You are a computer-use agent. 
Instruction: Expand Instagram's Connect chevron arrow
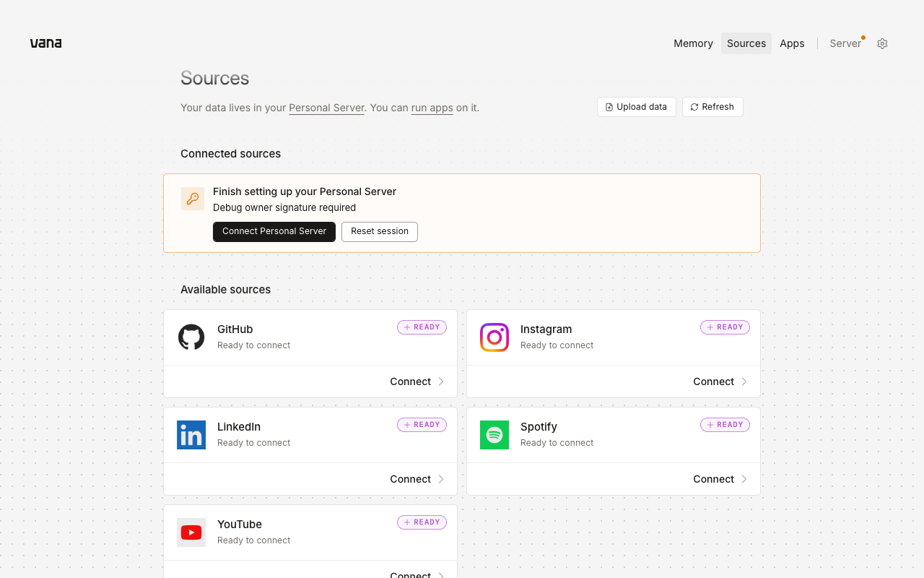pyautogui.click(x=744, y=381)
